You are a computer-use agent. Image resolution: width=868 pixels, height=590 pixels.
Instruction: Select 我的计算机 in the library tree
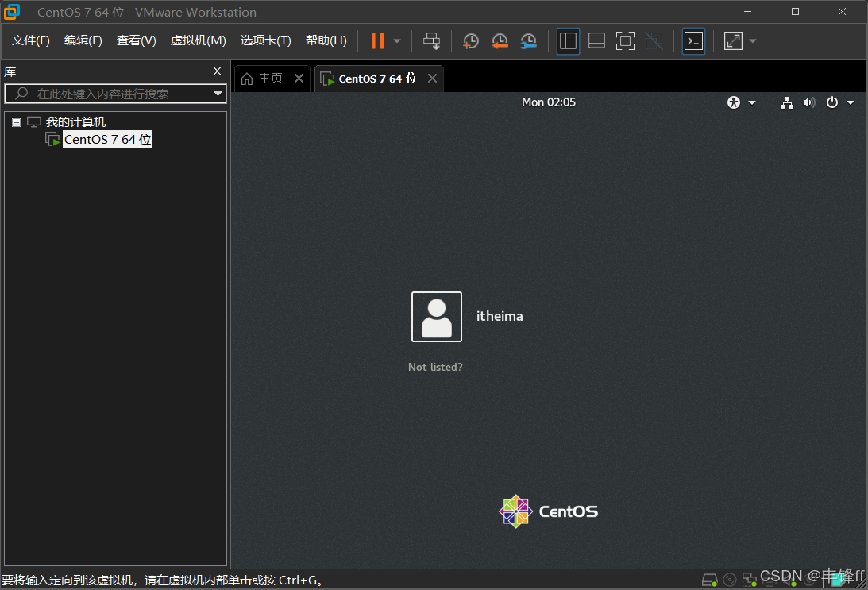click(x=75, y=121)
